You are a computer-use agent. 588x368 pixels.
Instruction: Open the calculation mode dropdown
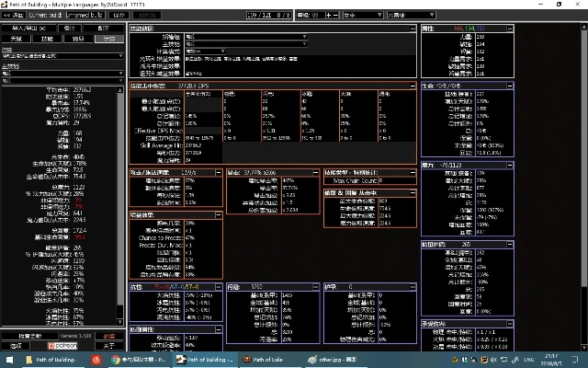pos(205,52)
